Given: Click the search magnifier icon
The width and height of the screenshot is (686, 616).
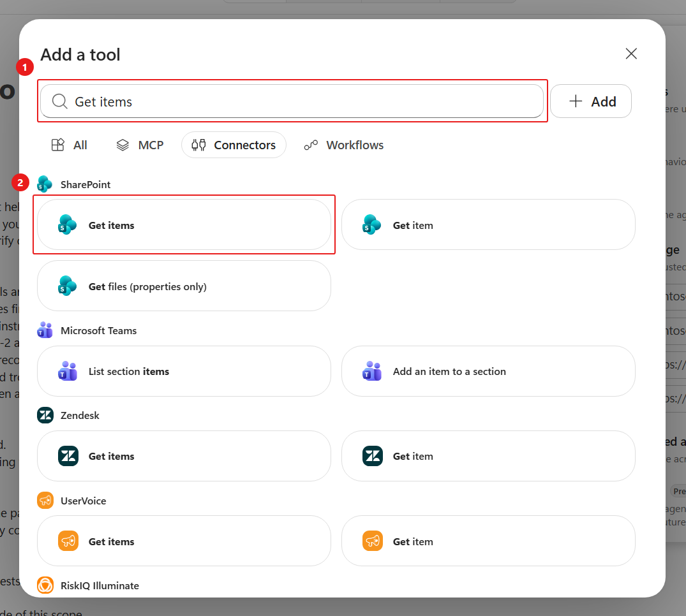Looking at the screenshot, I should [59, 101].
